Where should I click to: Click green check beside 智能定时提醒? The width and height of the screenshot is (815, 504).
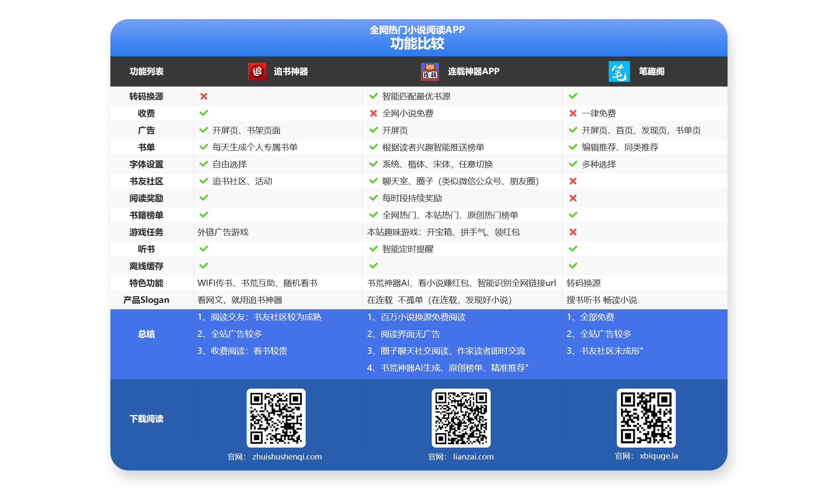coord(374,249)
